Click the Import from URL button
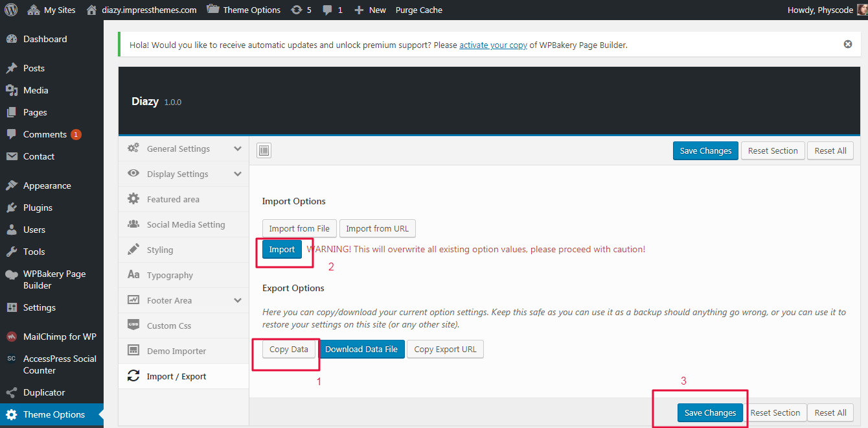 (378, 228)
